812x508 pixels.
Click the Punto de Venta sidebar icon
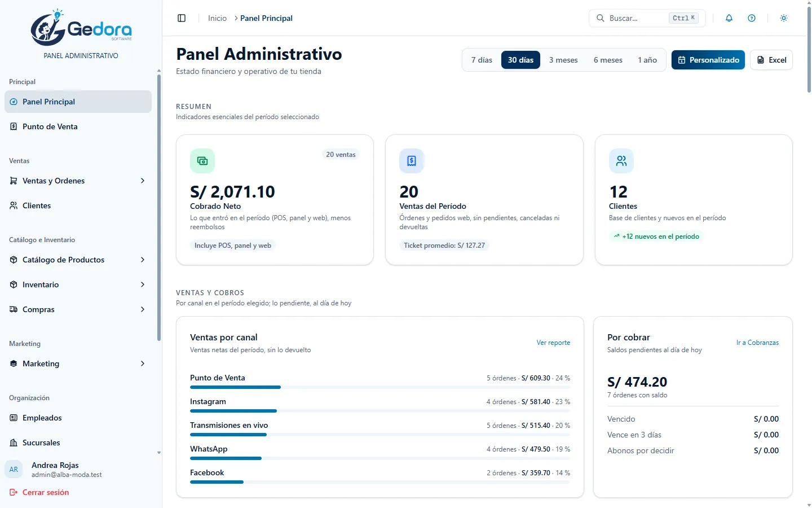click(14, 126)
